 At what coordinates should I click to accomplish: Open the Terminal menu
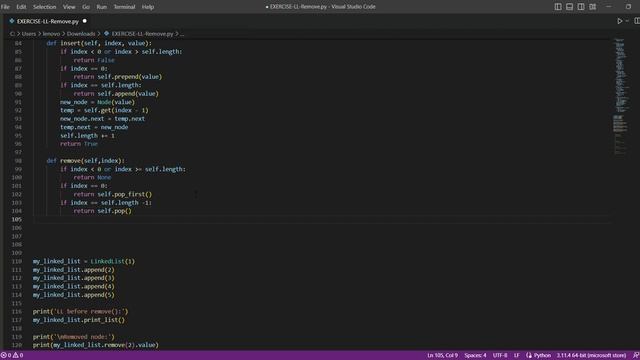click(124, 7)
